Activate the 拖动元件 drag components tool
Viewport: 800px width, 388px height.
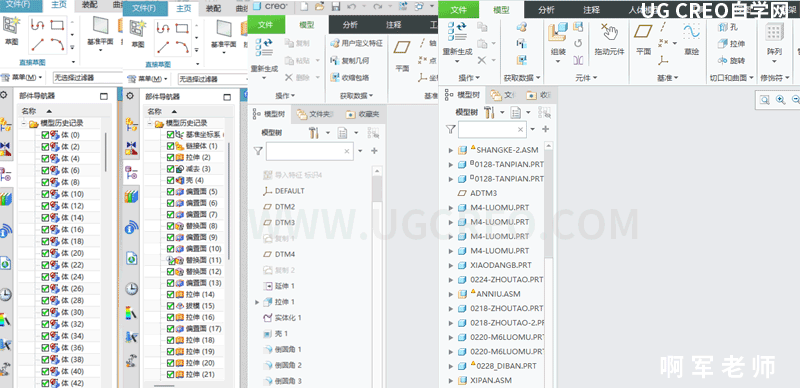pyautogui.click(x=609, y=40)
